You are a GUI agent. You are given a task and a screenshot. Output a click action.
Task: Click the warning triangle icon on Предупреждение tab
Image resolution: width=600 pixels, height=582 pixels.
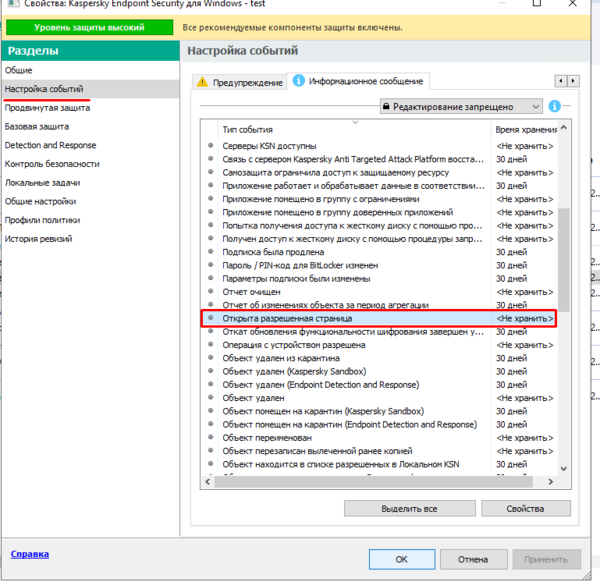coord(202,82)
